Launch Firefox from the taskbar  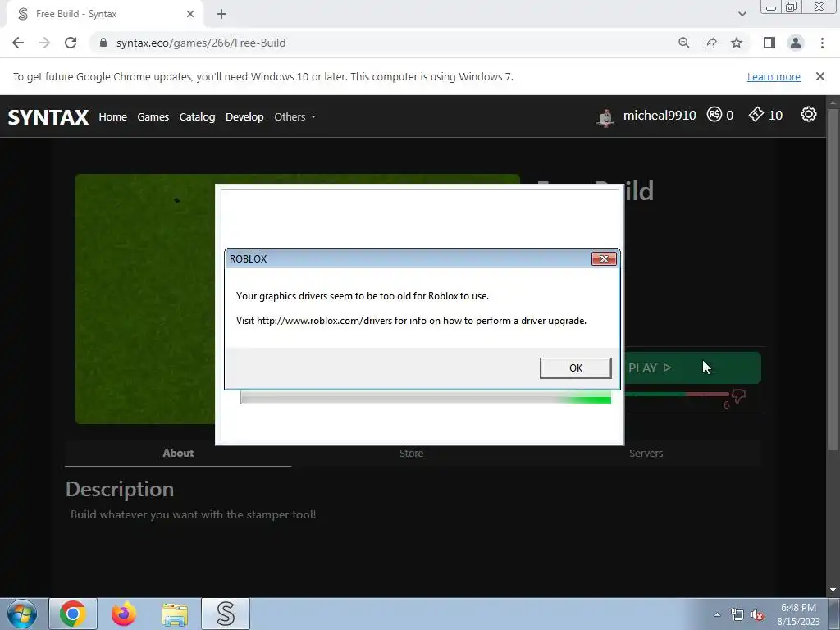pos(124,614)
